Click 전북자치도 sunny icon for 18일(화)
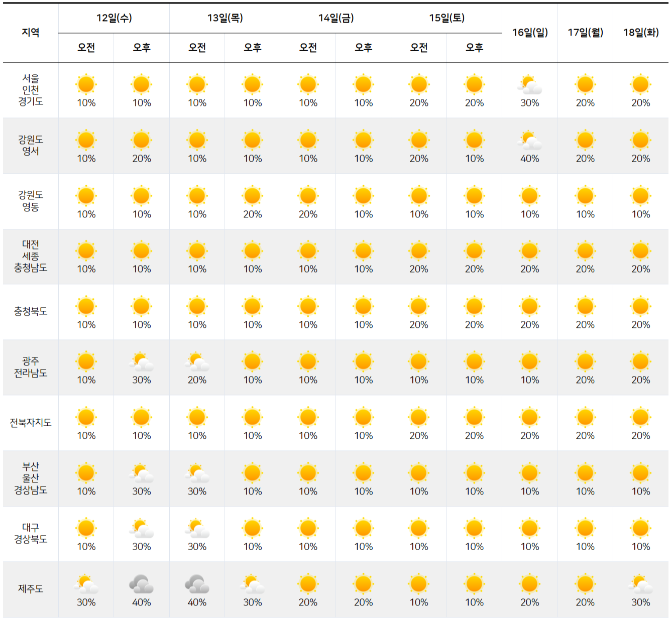The image size is (672, 621). point(640,417)
